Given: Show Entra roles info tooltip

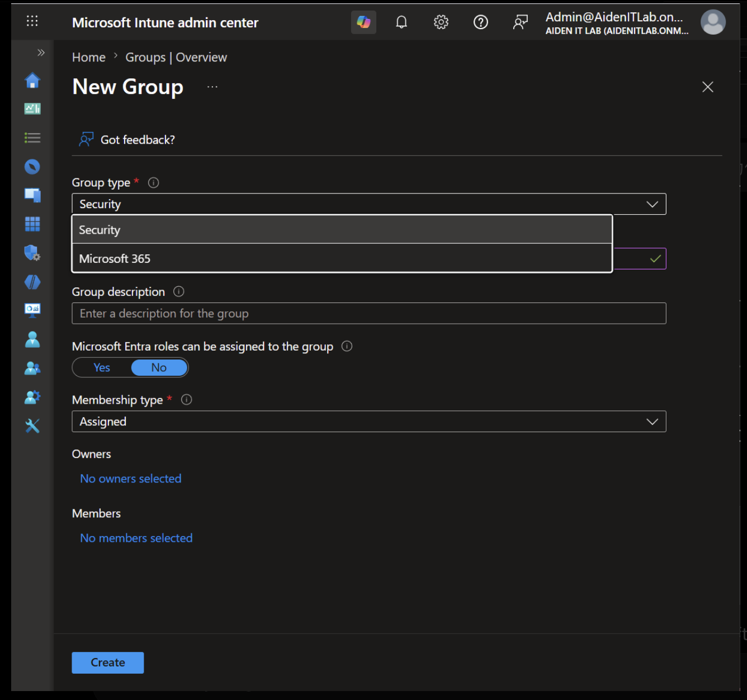Looking at the screenshot, I should 347,346.
